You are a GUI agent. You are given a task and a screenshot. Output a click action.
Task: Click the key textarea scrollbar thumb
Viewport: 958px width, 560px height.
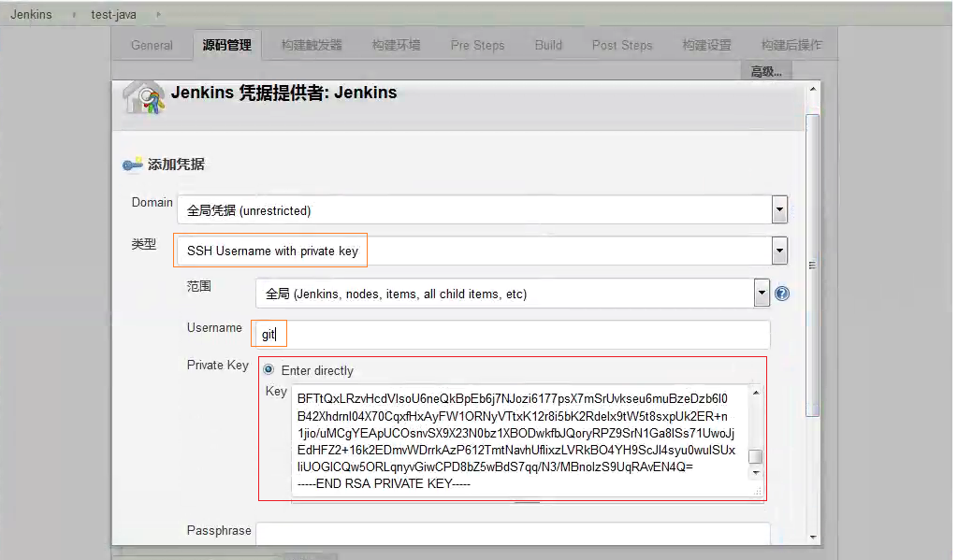(756, 457)
